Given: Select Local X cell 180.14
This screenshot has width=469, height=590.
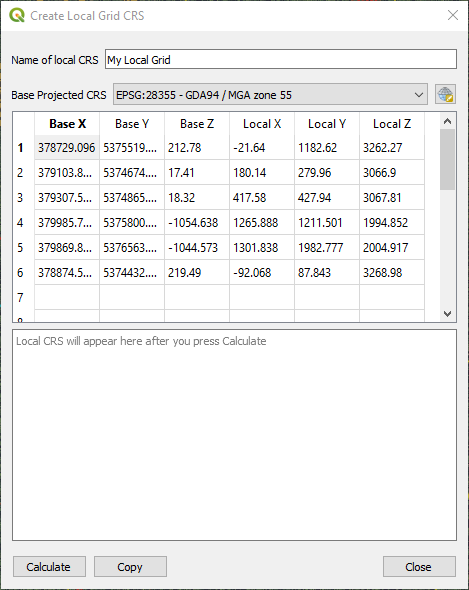Looking at the screenshot, I should coord(262,172).
